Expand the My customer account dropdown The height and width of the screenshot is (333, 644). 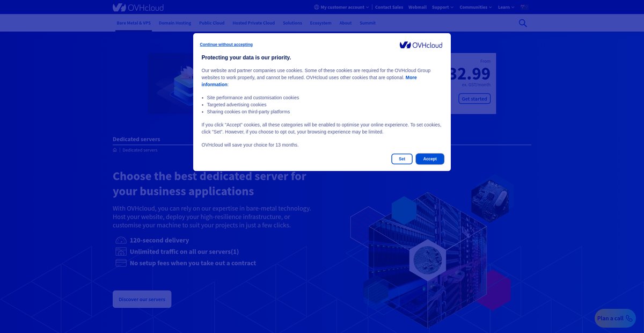point(342,8)
